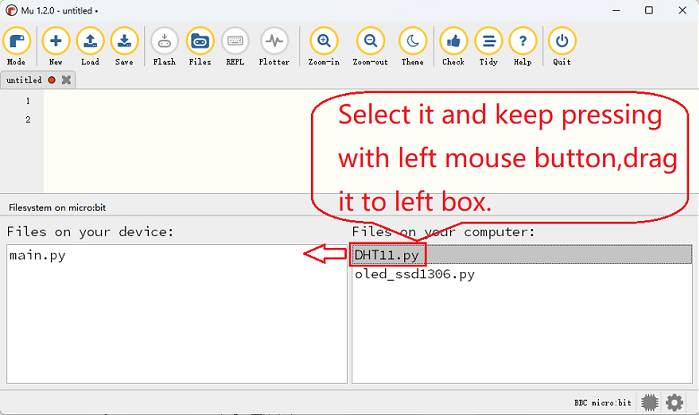
Task: Click line number 1 in the editor margin
Action: pyautogui.click(x=28, y=101)
